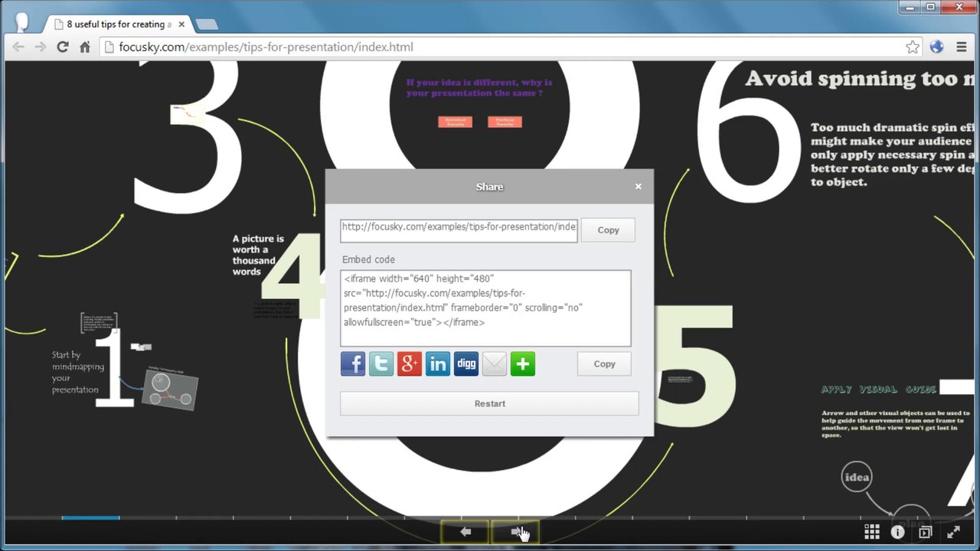
Task: Go to previous frame arrow
Action: tap(465, 531)
